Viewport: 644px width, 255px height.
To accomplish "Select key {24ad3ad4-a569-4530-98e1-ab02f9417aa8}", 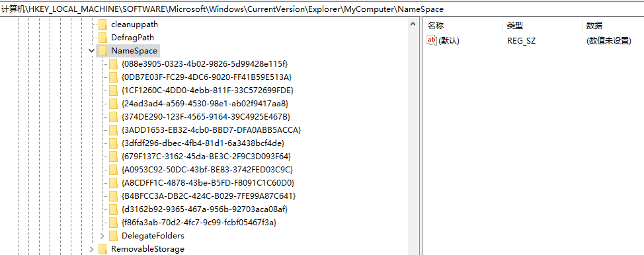I will point(205,104).
